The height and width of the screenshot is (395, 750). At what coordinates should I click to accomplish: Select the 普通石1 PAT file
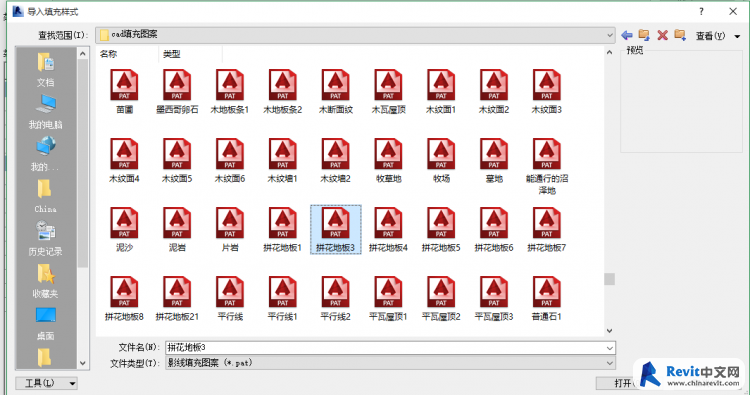click(547, 298)
